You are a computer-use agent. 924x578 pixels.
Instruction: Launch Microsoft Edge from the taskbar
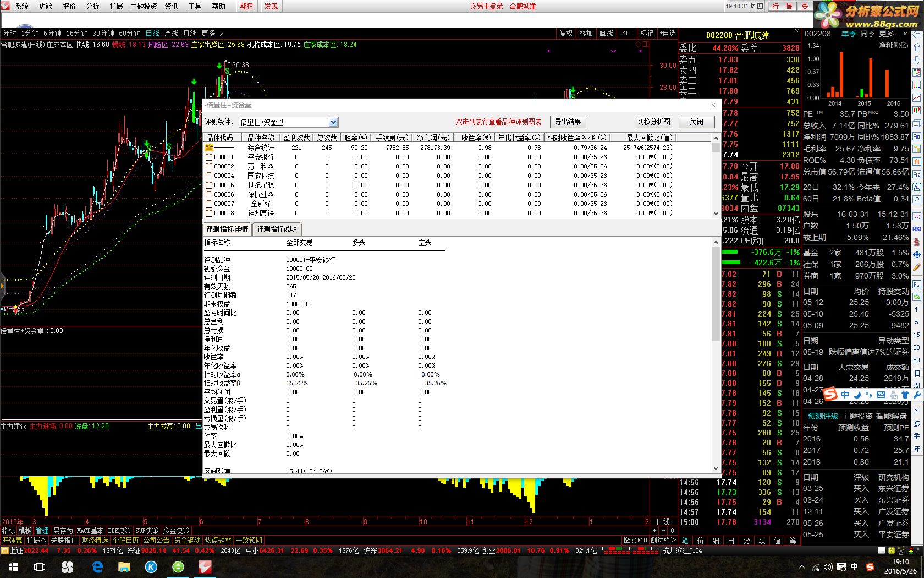(98, 567)
